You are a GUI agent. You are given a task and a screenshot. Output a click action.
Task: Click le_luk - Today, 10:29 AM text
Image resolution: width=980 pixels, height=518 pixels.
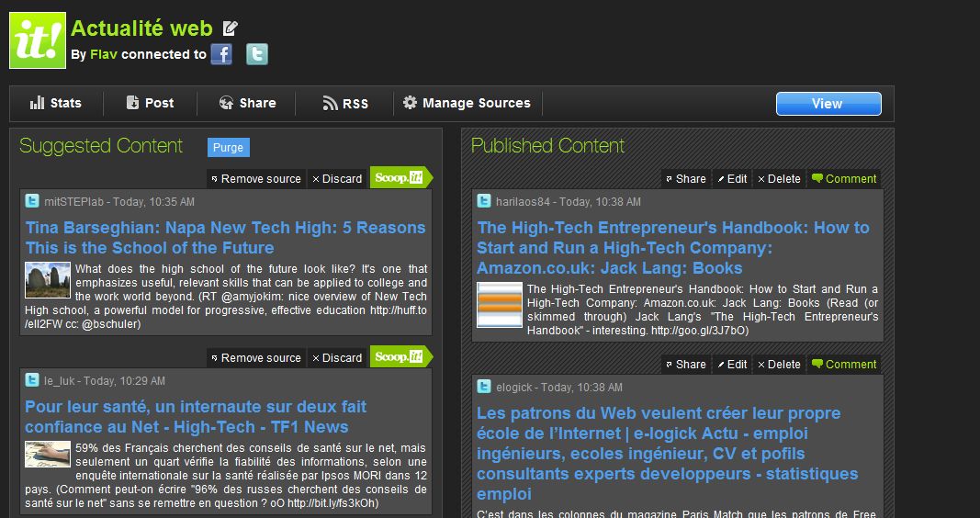105,380
